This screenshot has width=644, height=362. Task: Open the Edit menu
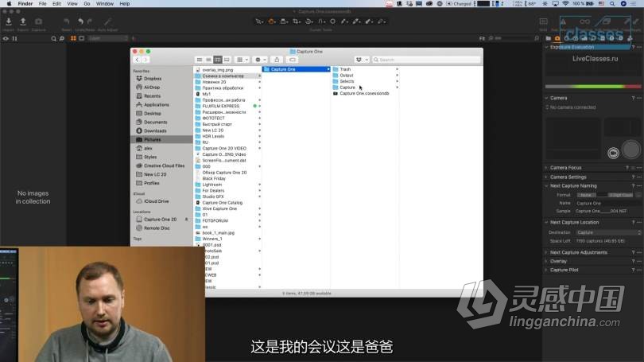coord(56,4)
